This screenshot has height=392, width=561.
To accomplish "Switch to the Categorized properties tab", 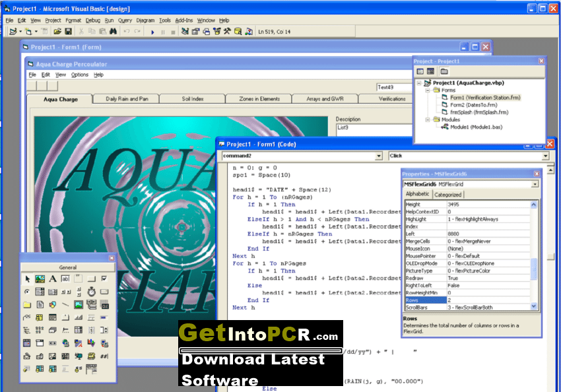I will (448, 195).
